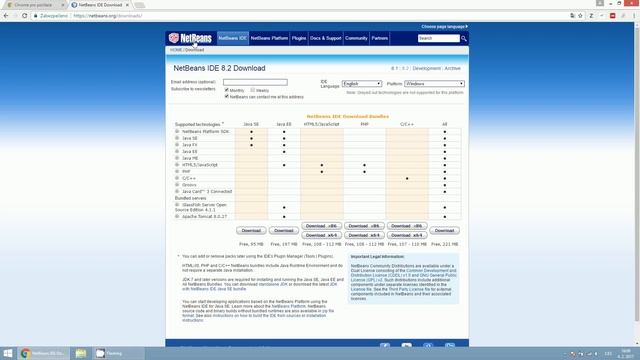
Task: Close the NetBeans IDE Download browser tab
Action: [x=127, y=5]
